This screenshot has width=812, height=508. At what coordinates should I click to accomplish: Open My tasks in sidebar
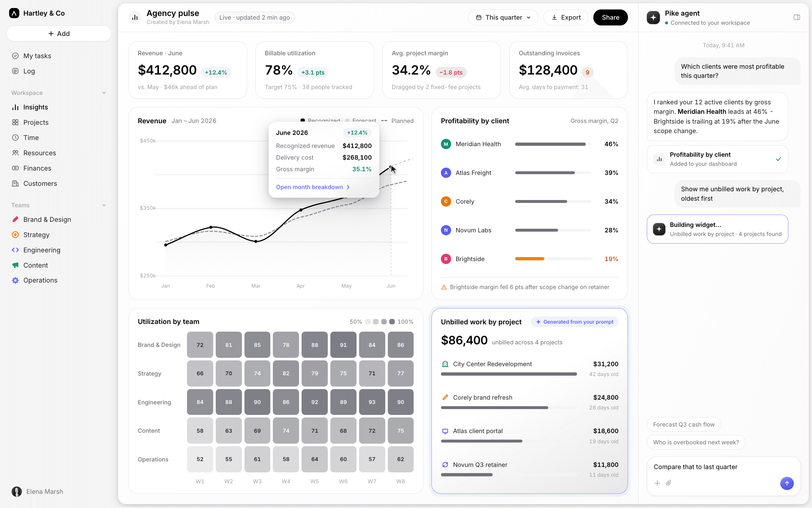pyautogui.click(x=58, y=56)
